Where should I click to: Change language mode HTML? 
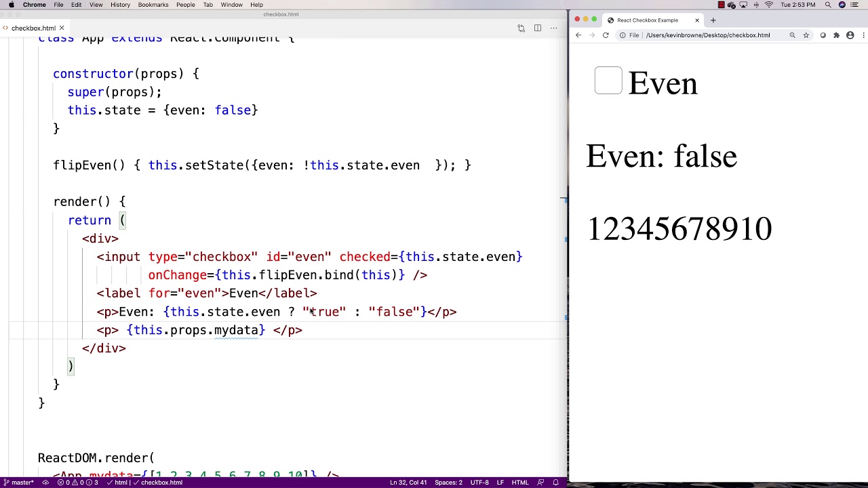[x=520, y=483]
